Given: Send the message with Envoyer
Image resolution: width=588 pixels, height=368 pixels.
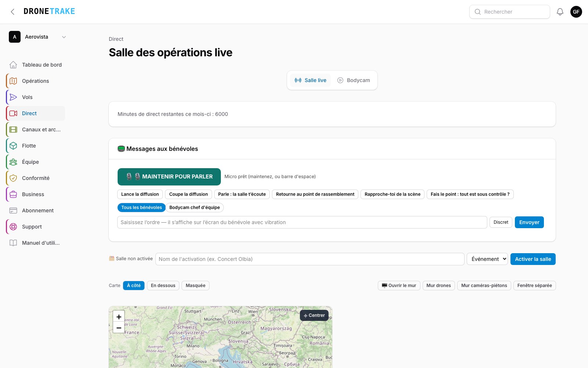Looking at the screenshot, I should click(x=529, y=222).
